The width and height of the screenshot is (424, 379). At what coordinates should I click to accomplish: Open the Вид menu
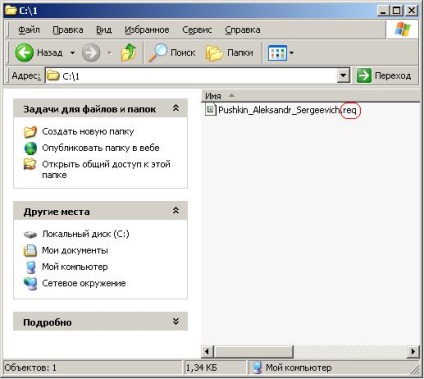pos(104,30)
